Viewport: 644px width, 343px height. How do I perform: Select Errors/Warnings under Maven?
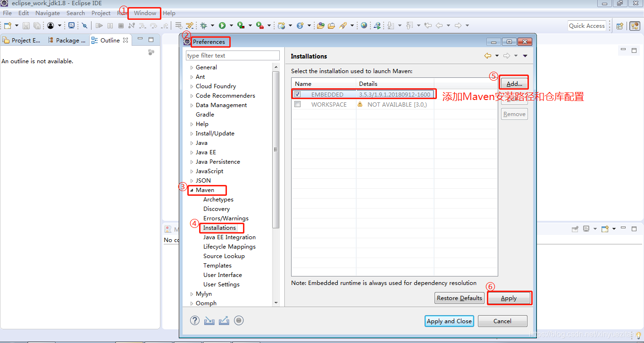point(226,218)
